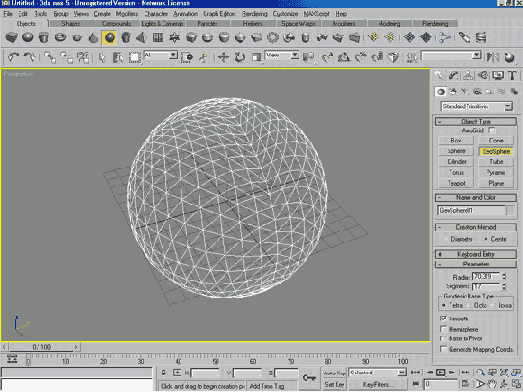Collapse the Object Type rollout
Viewport: 523px width, 392px height.
476,121
